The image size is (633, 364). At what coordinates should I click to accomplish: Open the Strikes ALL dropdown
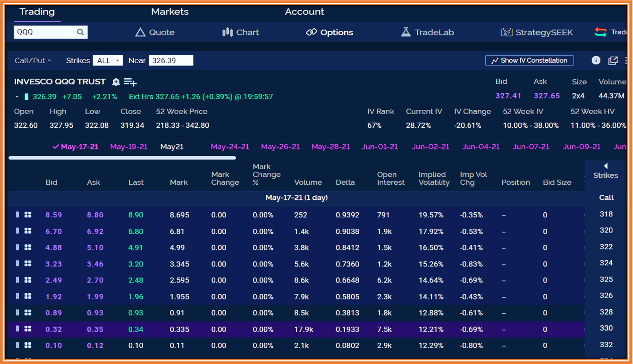107,60
